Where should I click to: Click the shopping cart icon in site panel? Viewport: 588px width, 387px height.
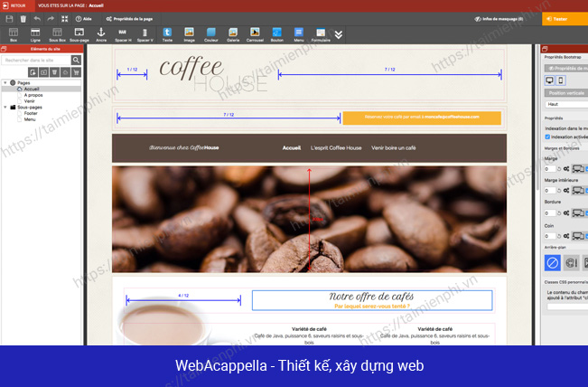coord(76,72)
